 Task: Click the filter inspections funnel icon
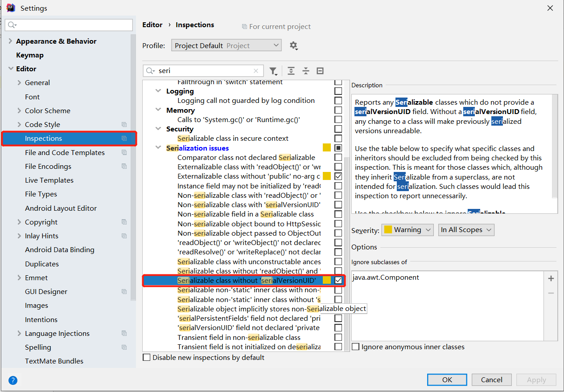tap(273, 71)
